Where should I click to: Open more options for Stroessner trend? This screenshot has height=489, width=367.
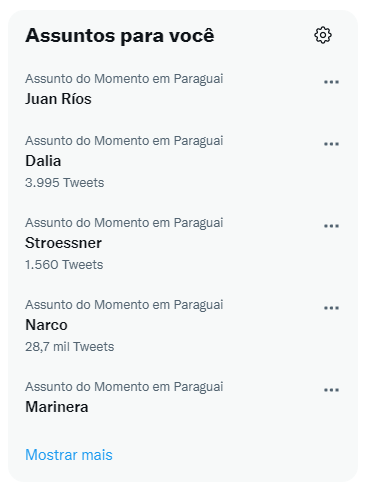pos(331,226)
